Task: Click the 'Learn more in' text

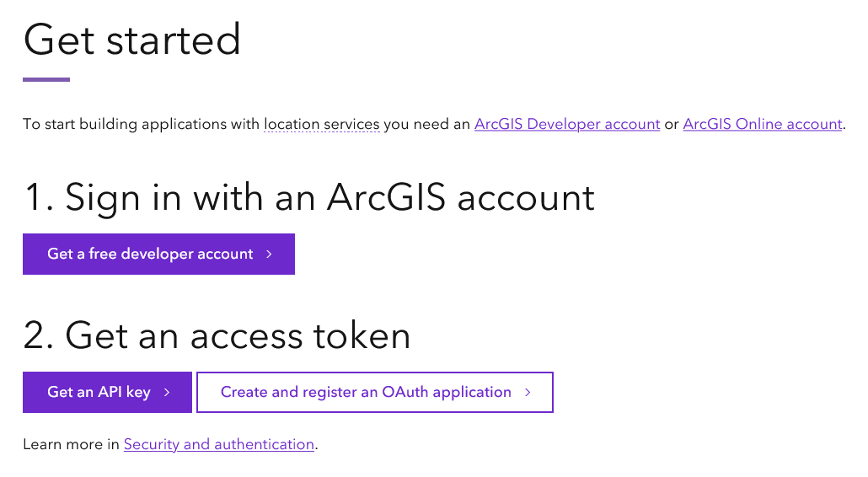Action: tap(71, 444)
